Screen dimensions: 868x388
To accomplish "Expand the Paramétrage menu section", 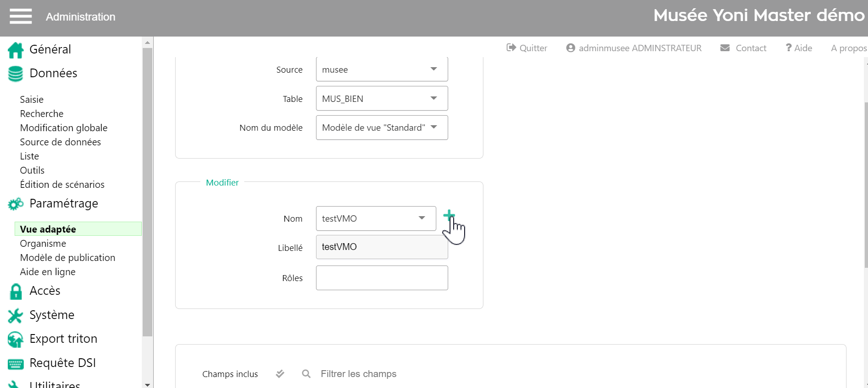I will coord(64,203).
